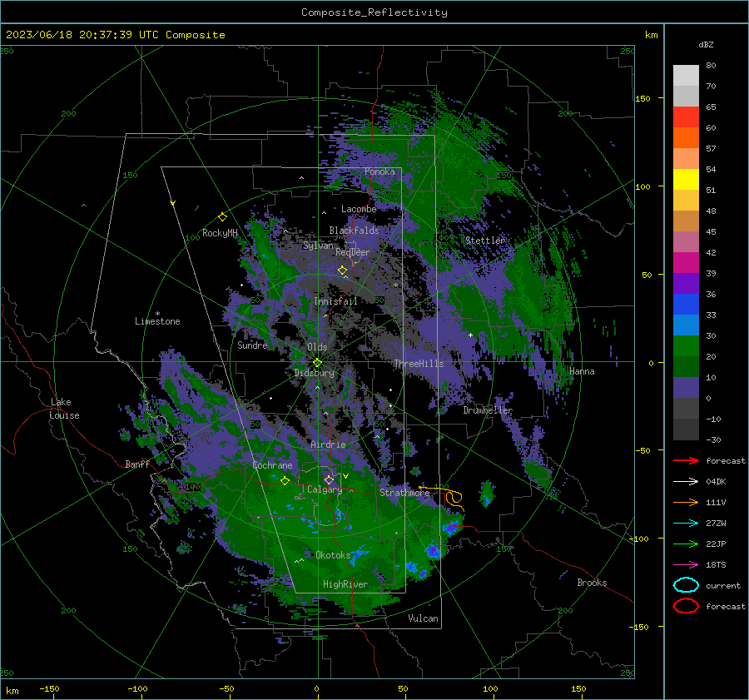Viewport: 749px width, 700px height.
Task: Click the Okotoks town label
Action: click(333, 555)
